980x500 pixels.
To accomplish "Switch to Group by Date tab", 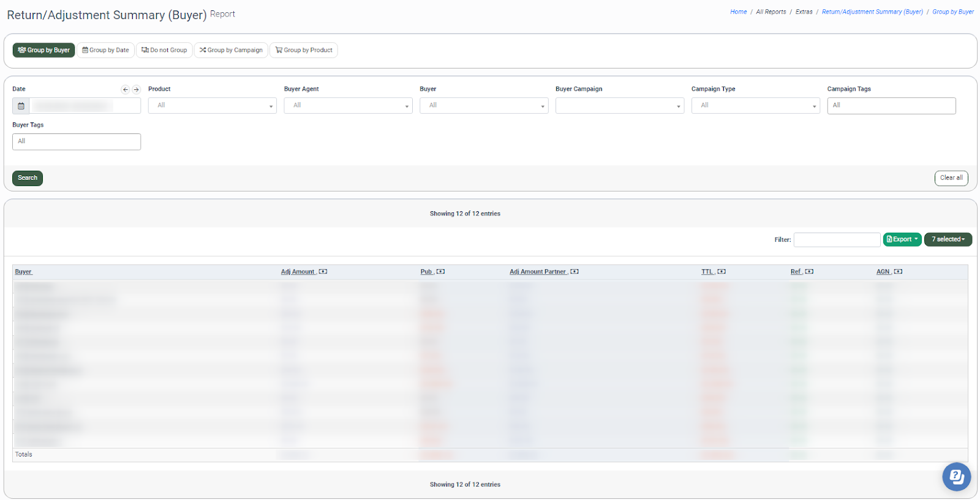I will click(x=105, y=50).
